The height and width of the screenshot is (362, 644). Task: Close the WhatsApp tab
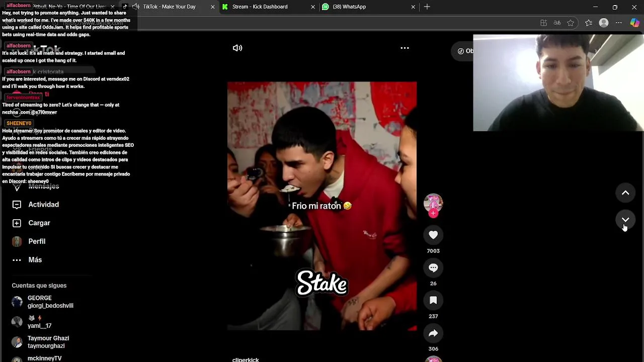click(413, 7)
